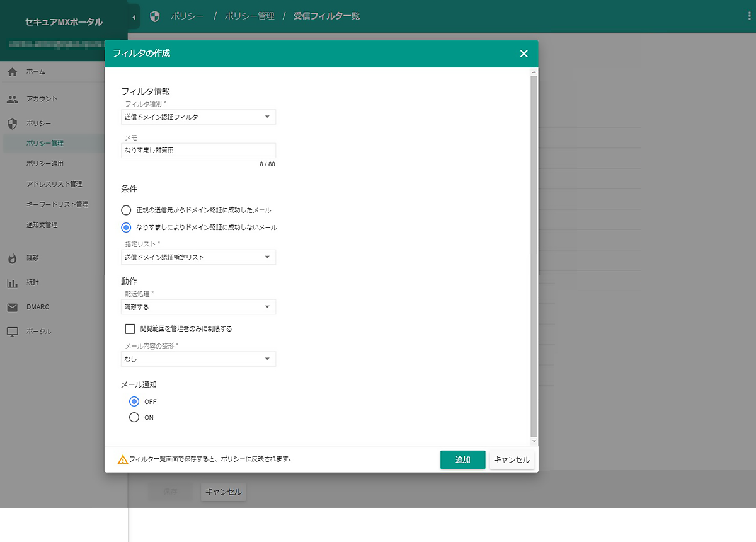Click in the memo text field
This screenshot has height=542, width=756.
point(198,151)
